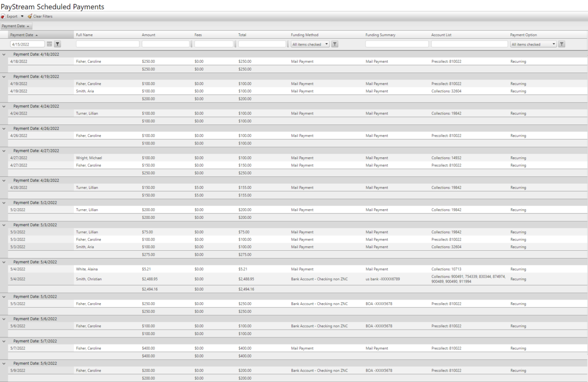The image size is (588, 382).
Task: Click 'BOA -XXXX5678' in the 5/5/2022 row
Action: coord(379,304)
